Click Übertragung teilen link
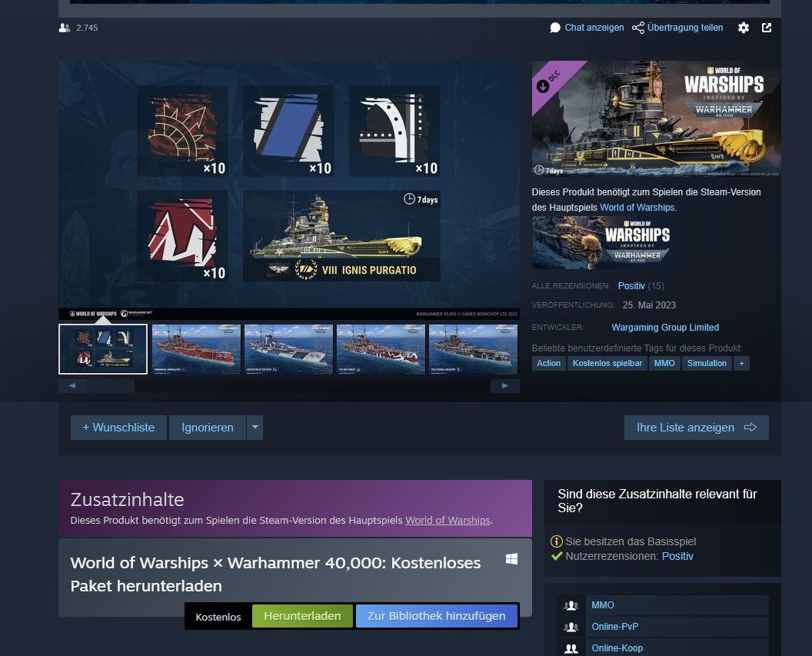 tap(684, 28)
